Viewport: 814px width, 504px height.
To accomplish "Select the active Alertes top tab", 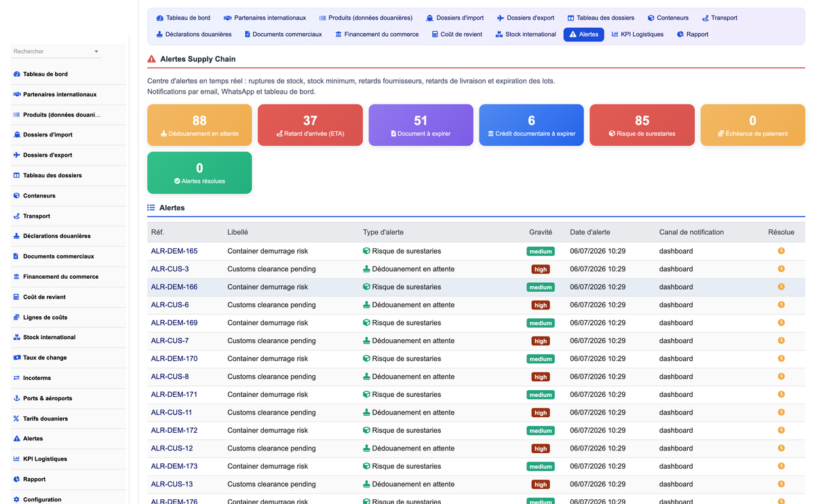I will pyautogui.click(x=583, y=34).
